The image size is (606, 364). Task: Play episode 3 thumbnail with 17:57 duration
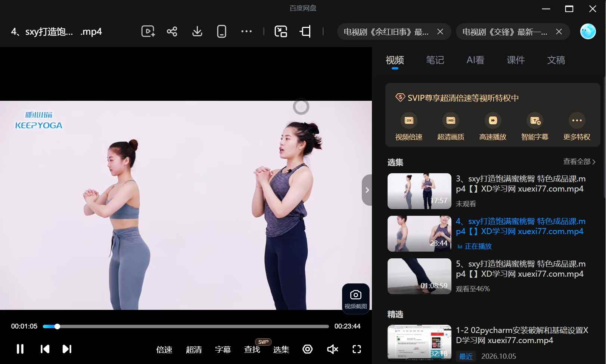click(419, 191)
